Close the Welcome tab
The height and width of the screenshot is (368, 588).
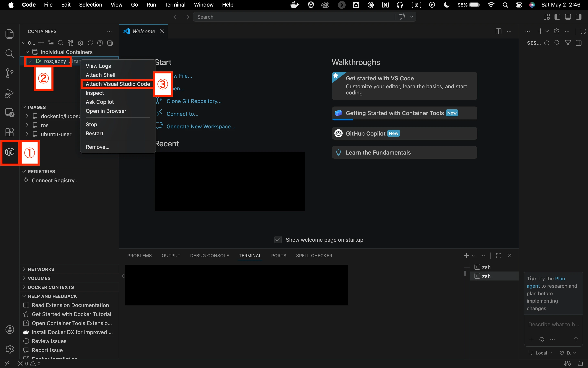click(x=162, y=31)
